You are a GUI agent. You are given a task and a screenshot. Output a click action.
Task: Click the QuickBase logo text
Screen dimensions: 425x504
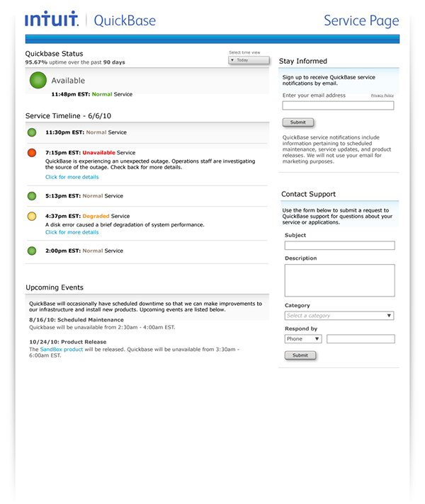[125, 21]
